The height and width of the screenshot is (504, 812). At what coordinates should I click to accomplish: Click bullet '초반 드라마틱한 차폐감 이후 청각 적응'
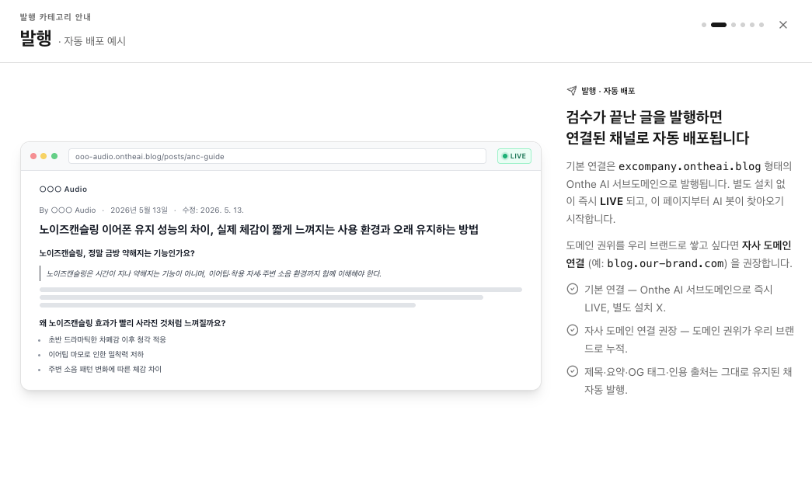click(x=107, y=339)
